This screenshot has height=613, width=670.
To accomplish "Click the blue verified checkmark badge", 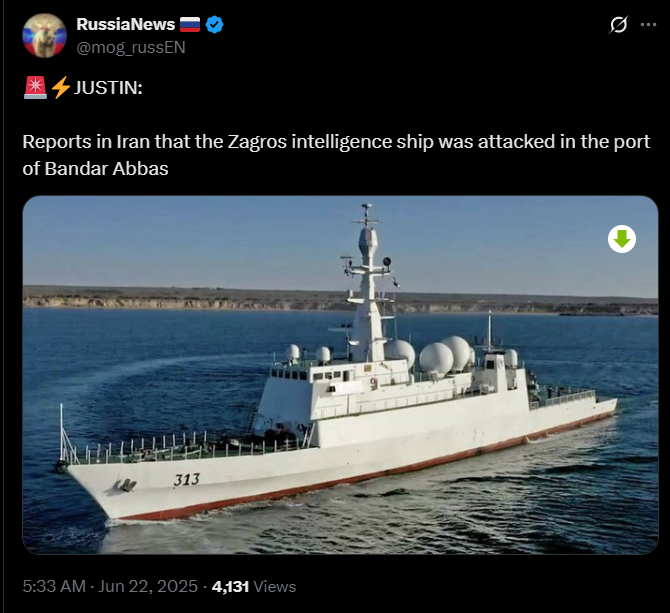I will 215,25.
